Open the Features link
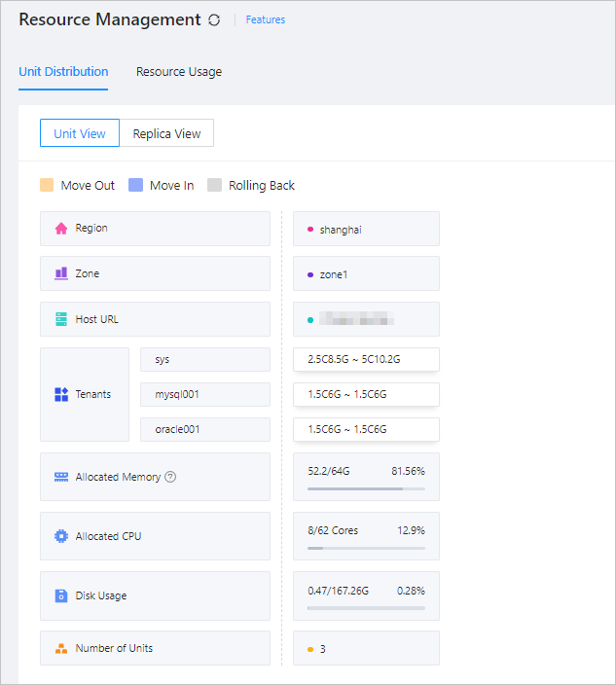Viewport: 616px width, 685px height. pyautogui.click(x=266, y=19)
